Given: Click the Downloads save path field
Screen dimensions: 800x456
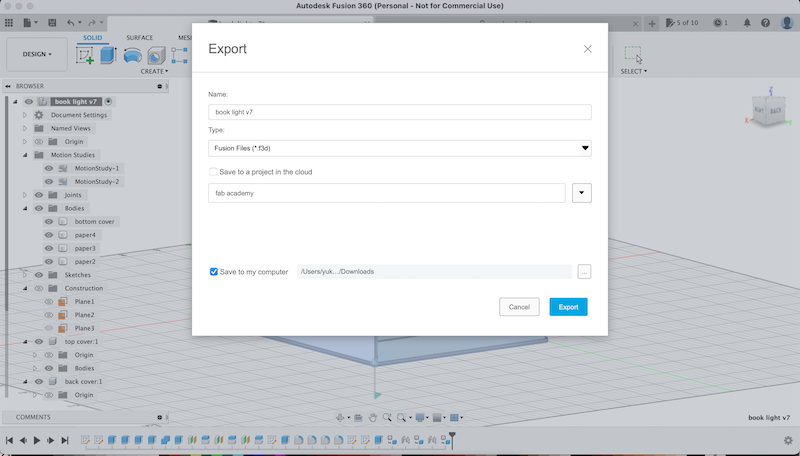Looking at the screenshot, I should (435, 272).
